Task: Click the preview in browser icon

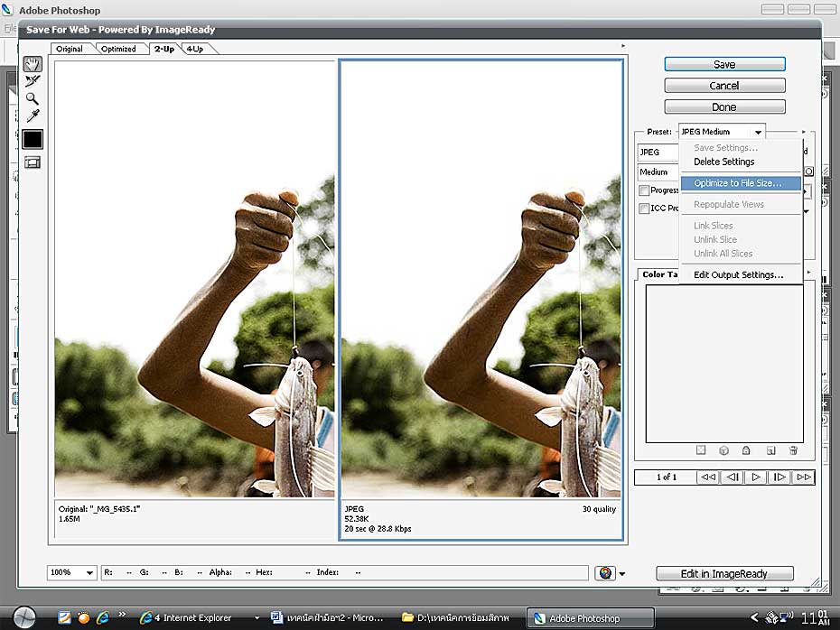Action: [x=605, y=573]
